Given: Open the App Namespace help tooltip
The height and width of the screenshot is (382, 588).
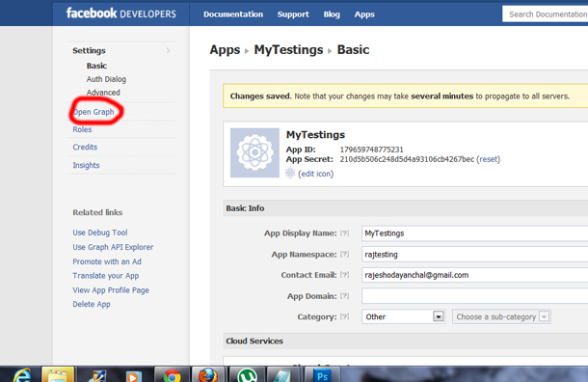Looking at the screenshot, I should coord(345,254).
